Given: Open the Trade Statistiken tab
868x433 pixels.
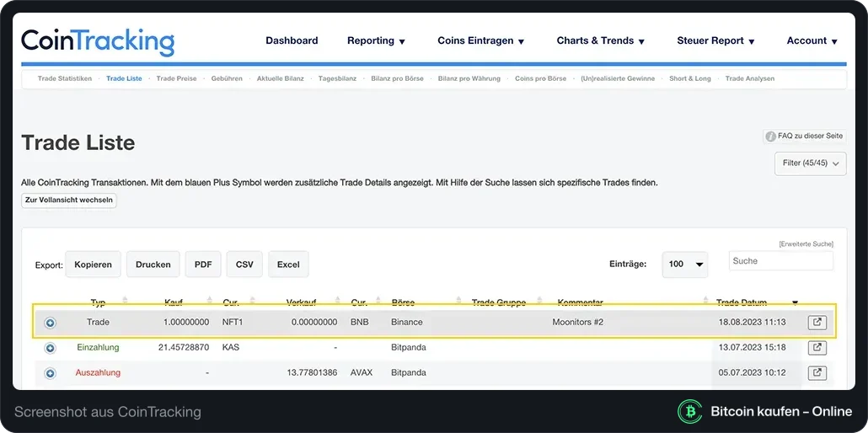Looking at the screenshot, I should 65,78.
